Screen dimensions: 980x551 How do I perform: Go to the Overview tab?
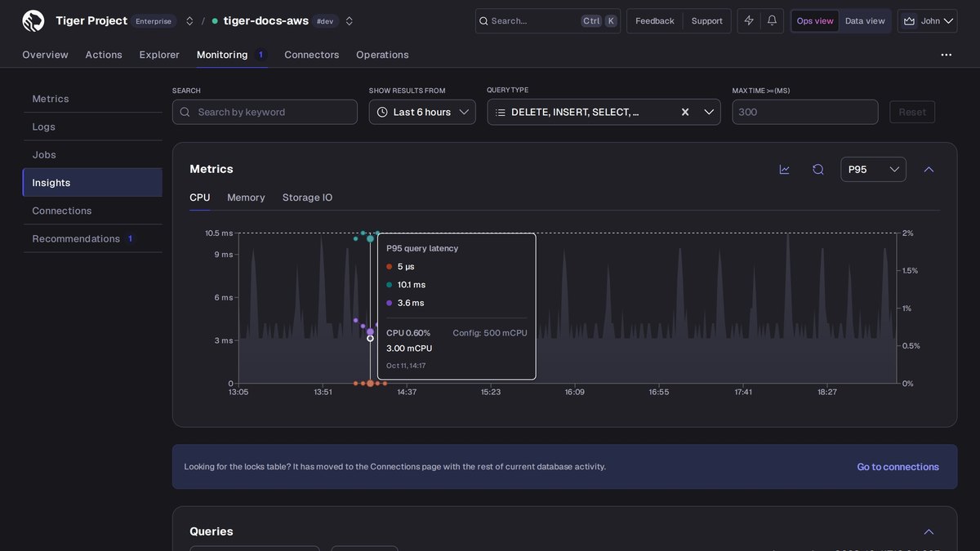(x=45, y=55)
